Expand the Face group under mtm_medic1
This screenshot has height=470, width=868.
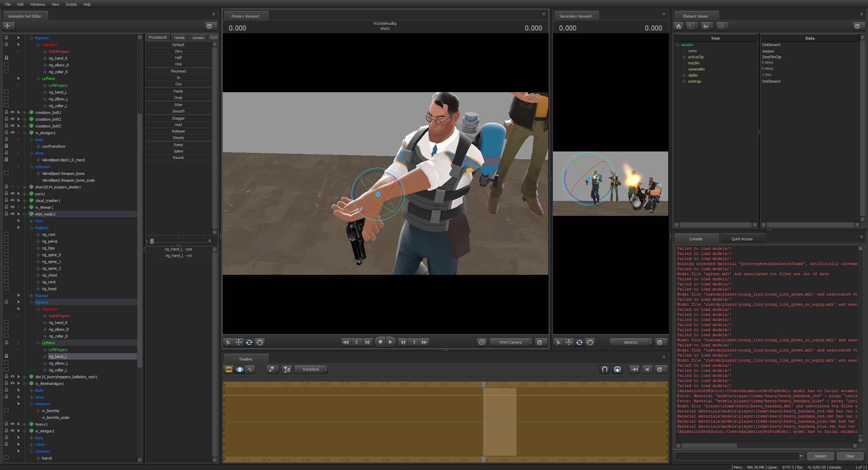31,221
